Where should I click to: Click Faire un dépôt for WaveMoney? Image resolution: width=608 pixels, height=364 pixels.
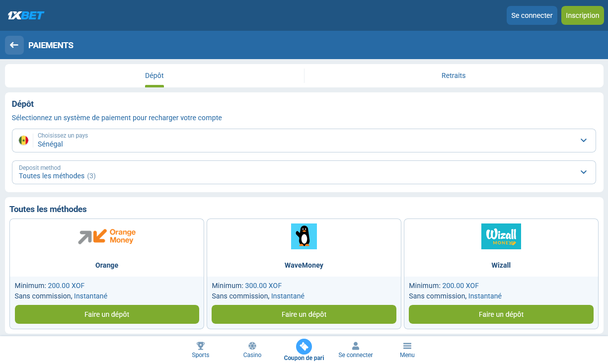(304, 314)
